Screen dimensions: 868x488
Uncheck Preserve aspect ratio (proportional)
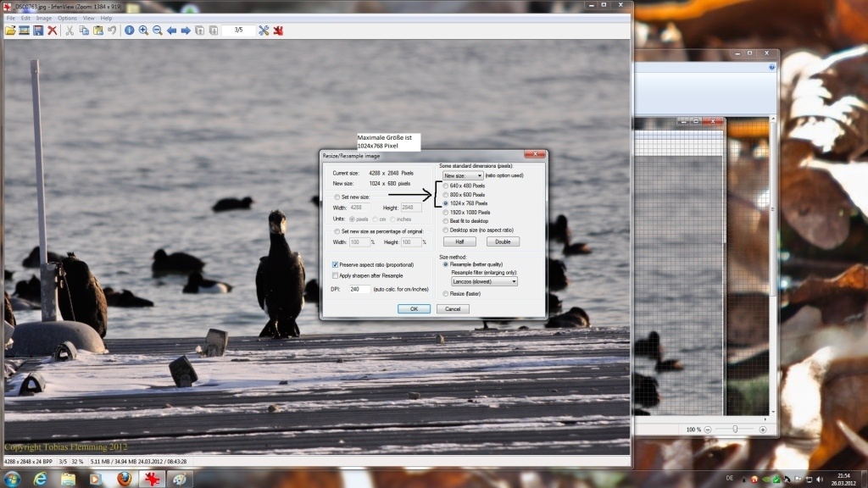335,264
